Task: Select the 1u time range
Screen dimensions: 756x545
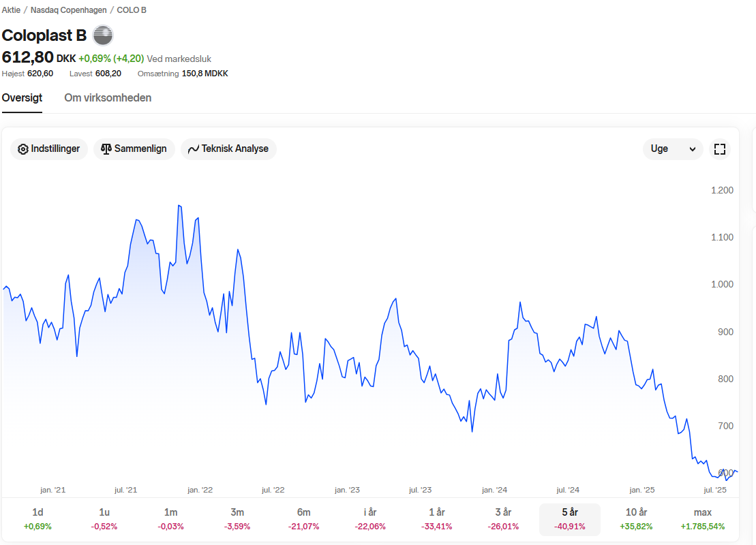Action: pos(104,519)
